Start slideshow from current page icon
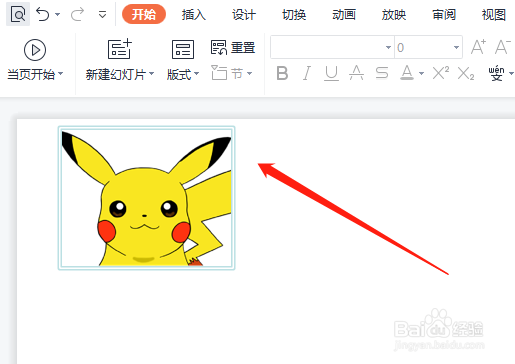Viewport: 515px width, 364px height. coord(35,50)
